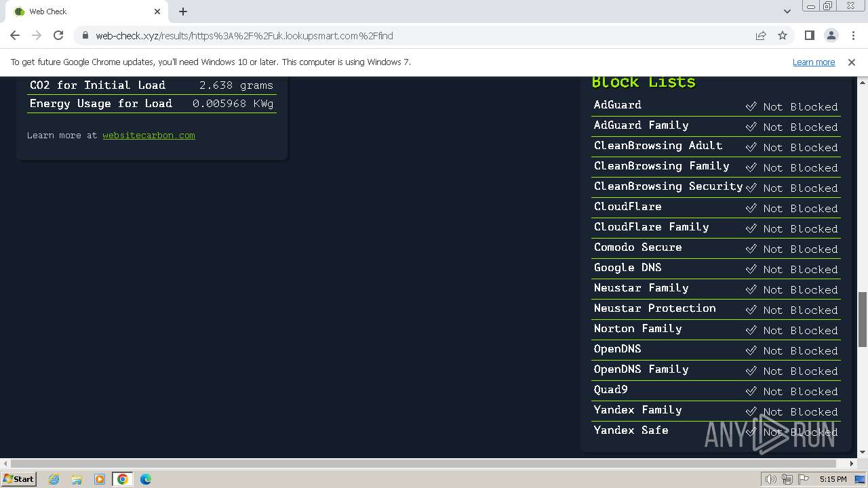Share this page icon in address bar

click(761, 36)
